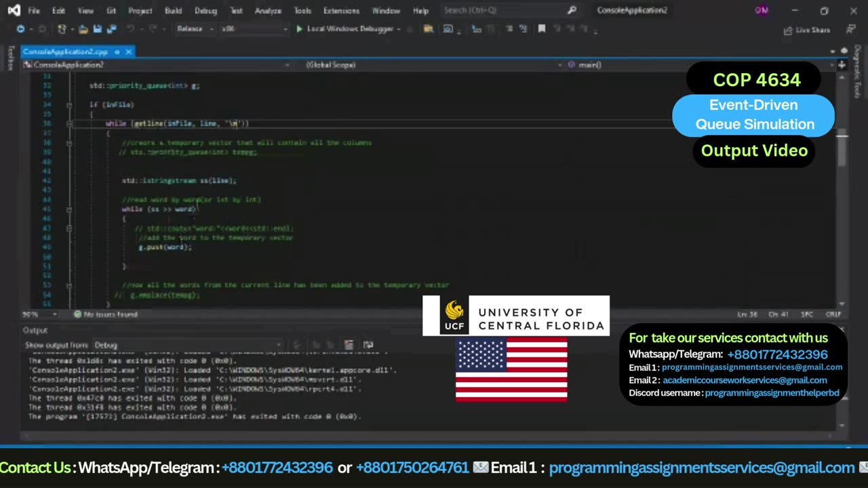Open the x86 platform dropdown
This screenshot has height=488, width=868.
point(254,29)
